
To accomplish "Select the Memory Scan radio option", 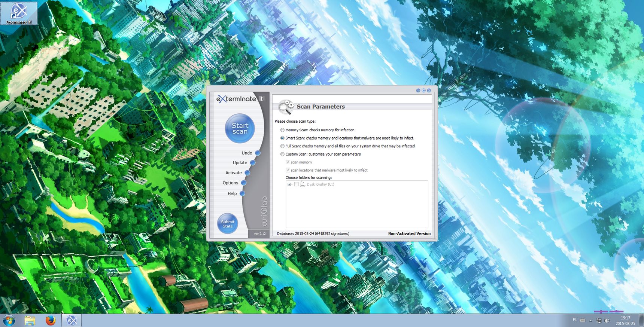I will click(282, 130).
